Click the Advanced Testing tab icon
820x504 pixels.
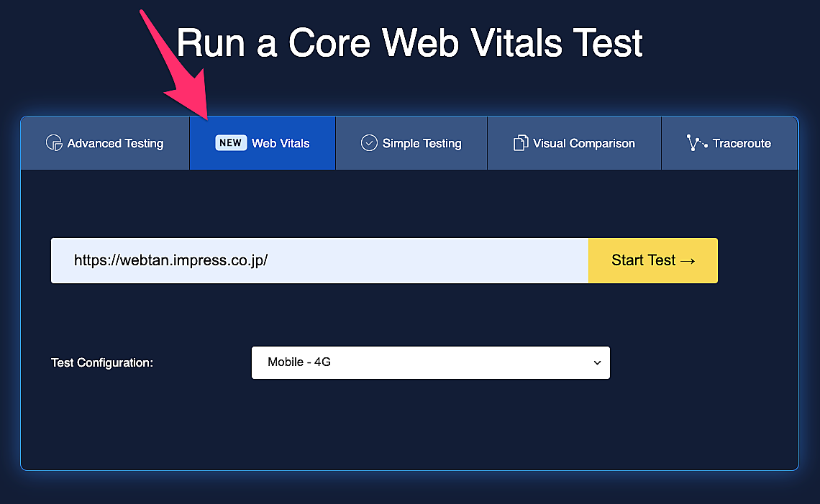point(54,143)
